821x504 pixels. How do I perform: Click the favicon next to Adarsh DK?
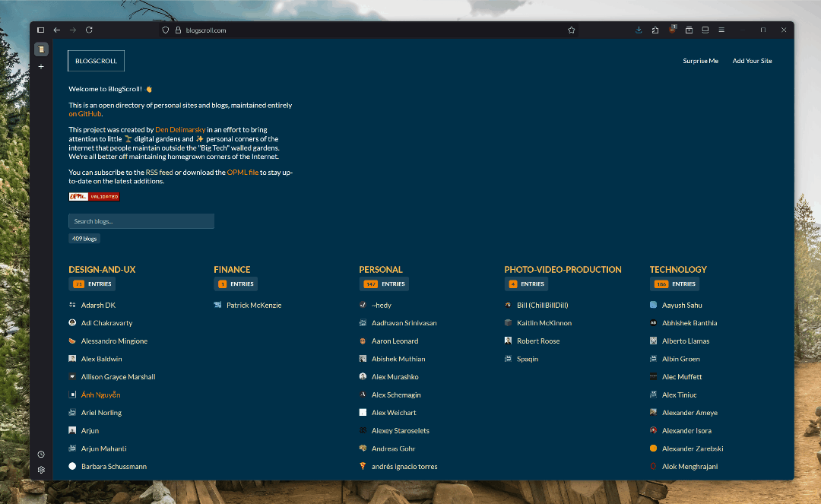point(72,305)
